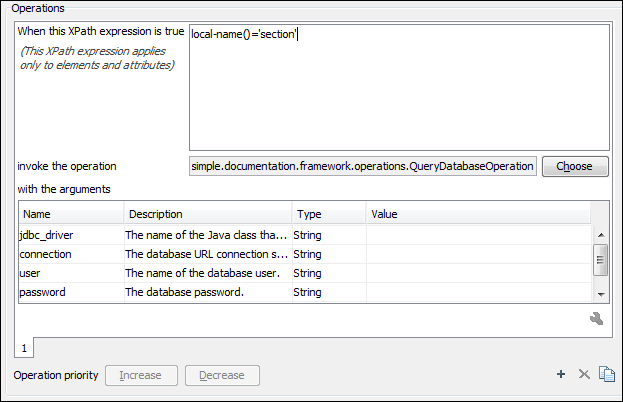Click the arguments table scrollbar thumb
The image size is (623, 402).
coord(600,260)
